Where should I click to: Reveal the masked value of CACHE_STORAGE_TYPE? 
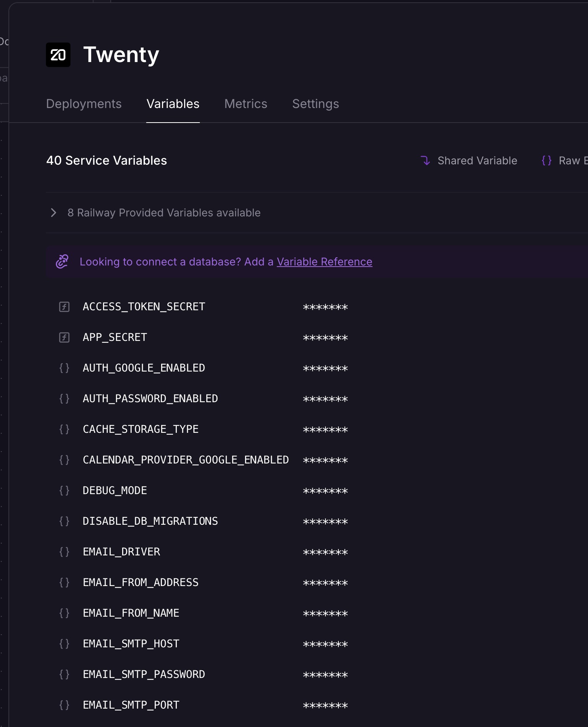325,430
